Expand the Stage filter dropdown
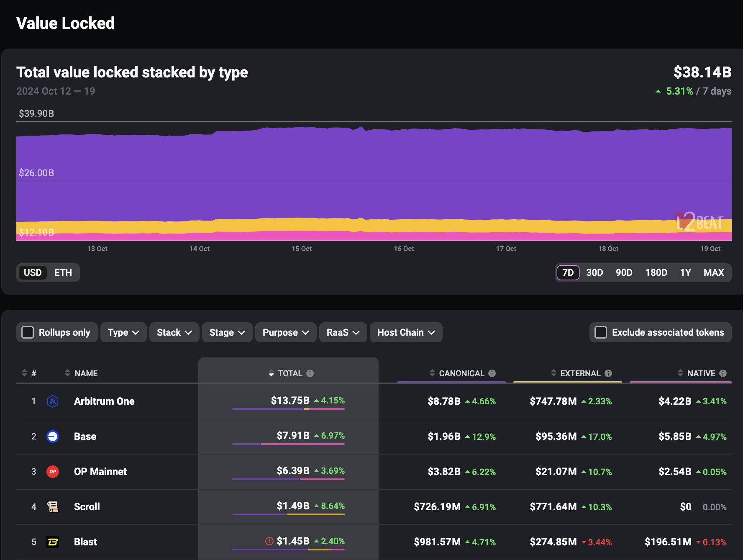 (x=227, y=332)
